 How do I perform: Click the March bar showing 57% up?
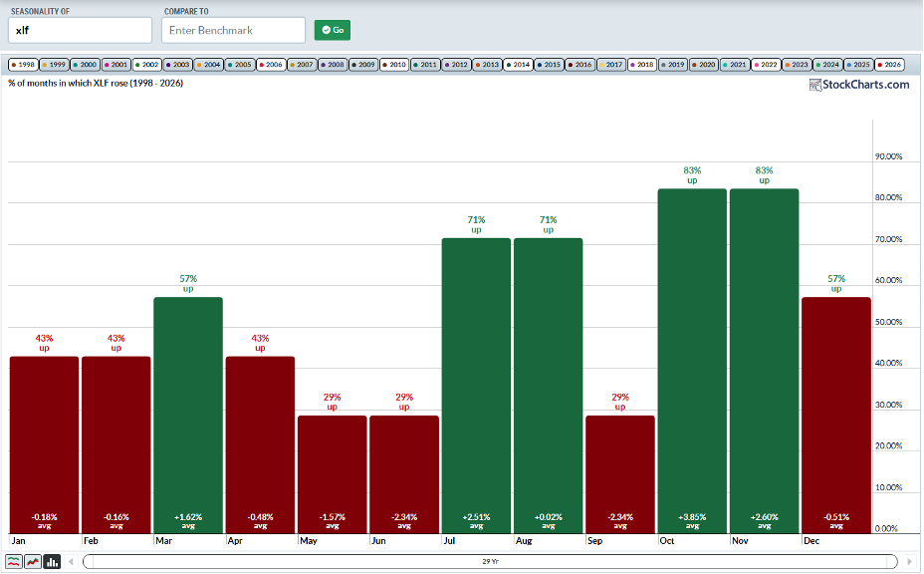tap(188, 416)
